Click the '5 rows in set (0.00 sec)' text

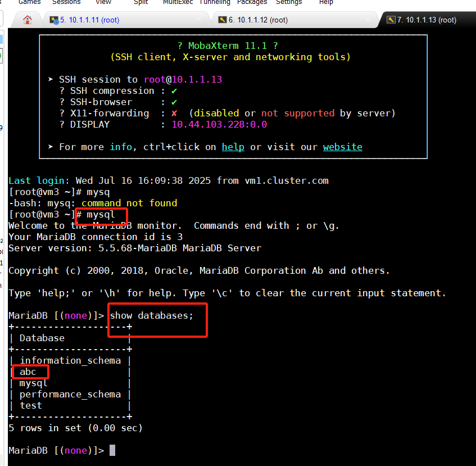coord(75,428)
